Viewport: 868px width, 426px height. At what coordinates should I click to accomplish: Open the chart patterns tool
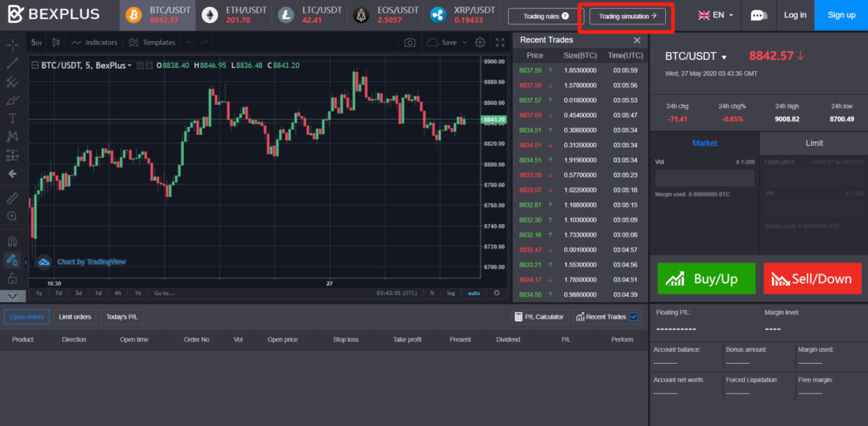click(x=12, y=136)
